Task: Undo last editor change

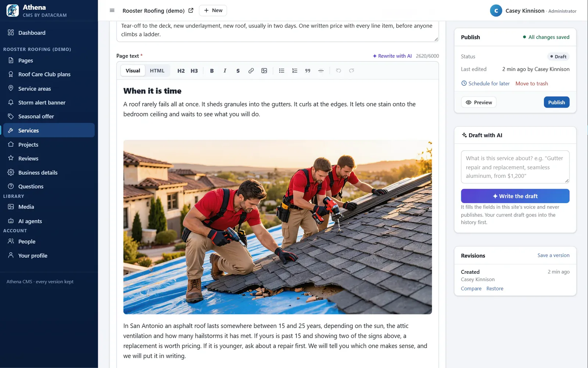Action: tap(338, 71)
